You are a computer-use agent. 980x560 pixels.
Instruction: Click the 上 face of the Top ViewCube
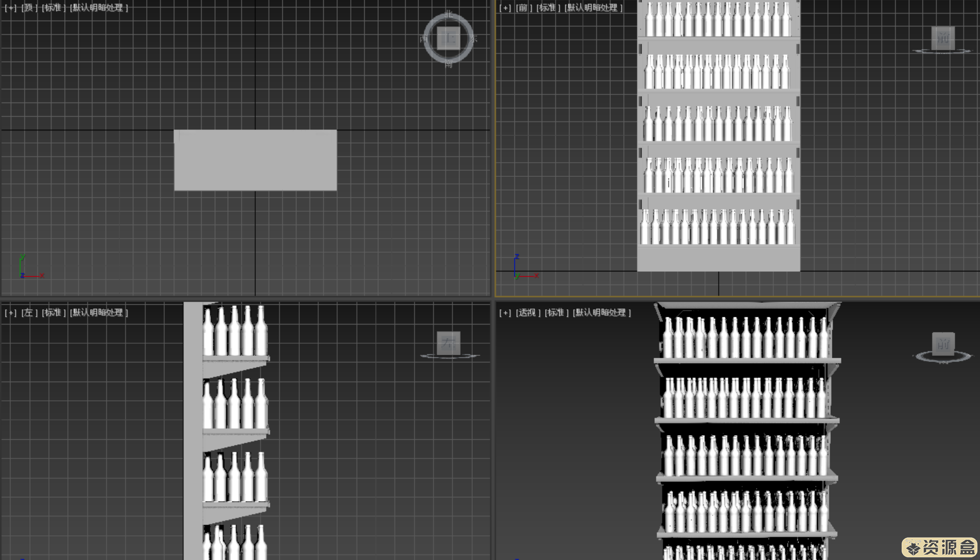pyautogui.click(x=449, y=38)
